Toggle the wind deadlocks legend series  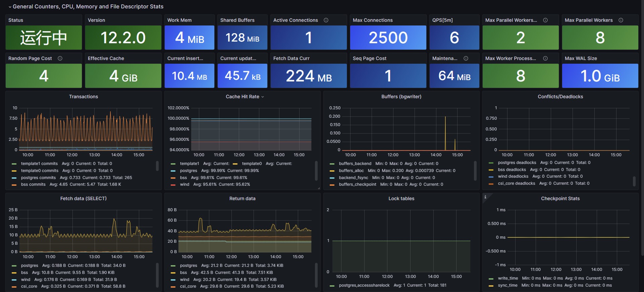[513, 176]
